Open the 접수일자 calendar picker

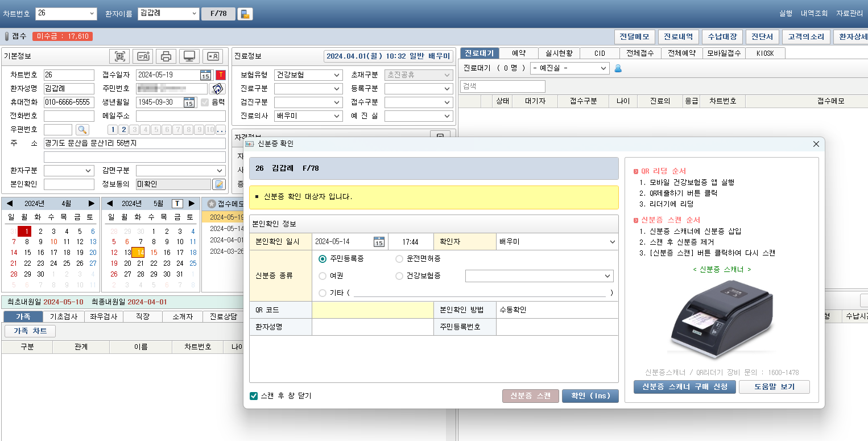pyautogui.click(x=205, y=75)
